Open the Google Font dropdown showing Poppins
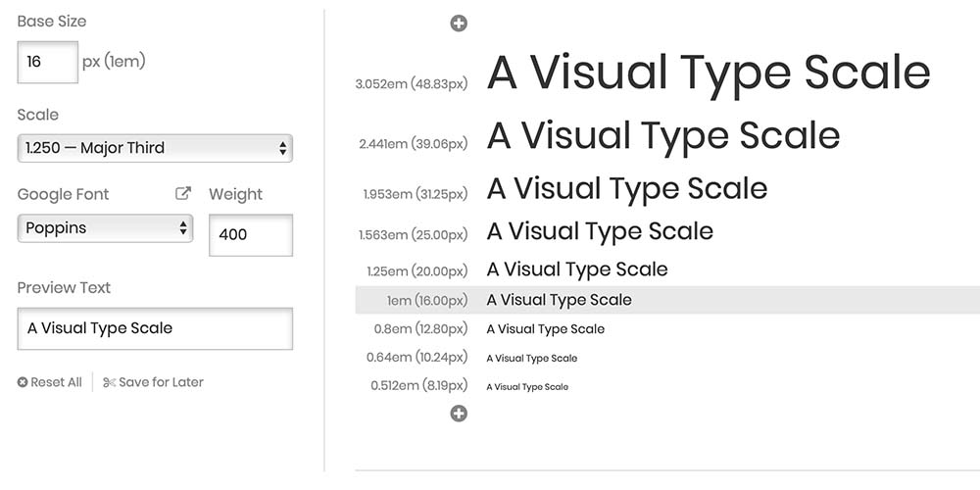This screenshot has height=490, width=980. [105, 228]
